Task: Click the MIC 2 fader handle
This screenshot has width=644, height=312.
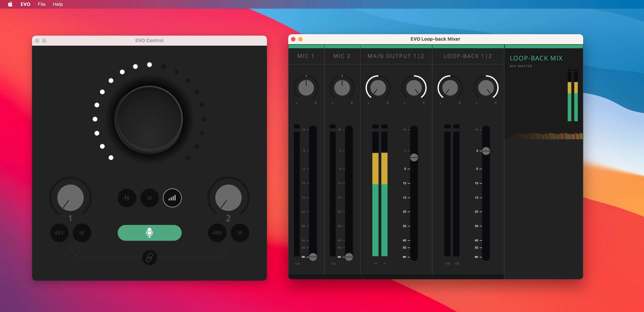Action: click(x=349, y=257)
